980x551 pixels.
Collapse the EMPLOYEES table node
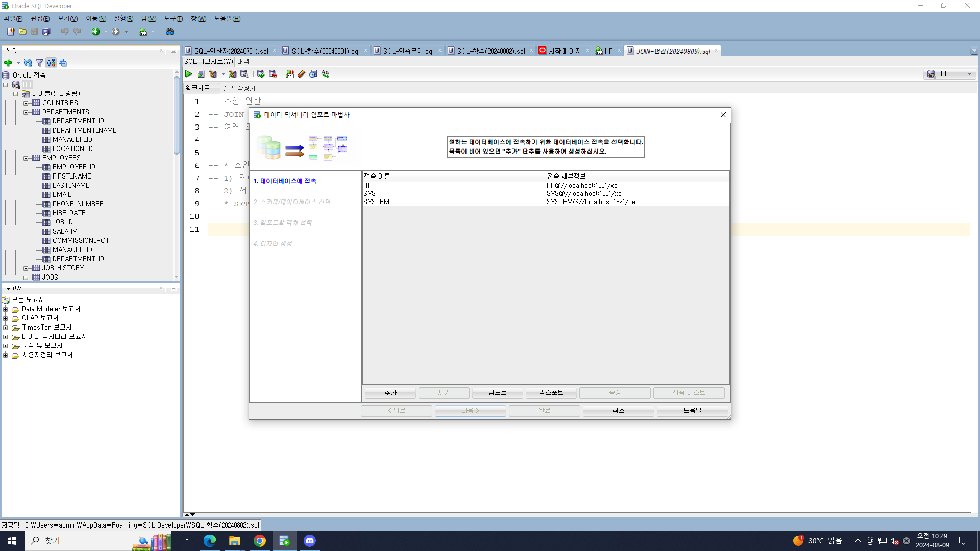click(x=26, y=158)
